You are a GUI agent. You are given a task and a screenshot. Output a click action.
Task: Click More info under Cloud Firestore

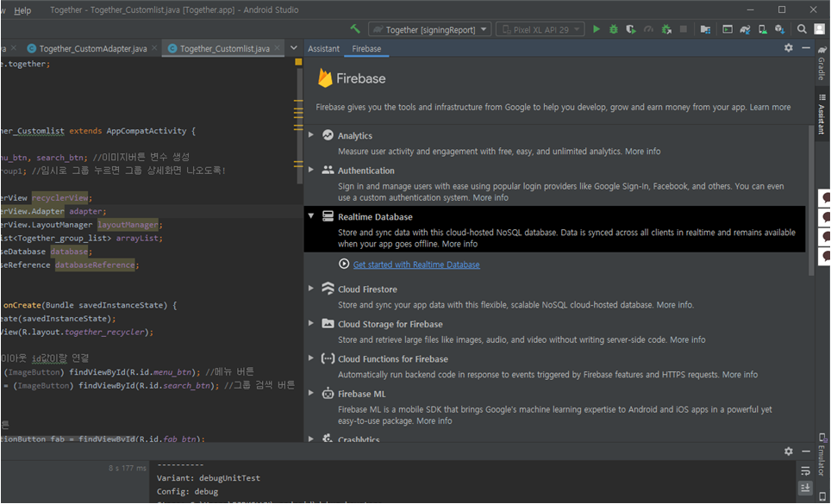(x=675, y=305)
